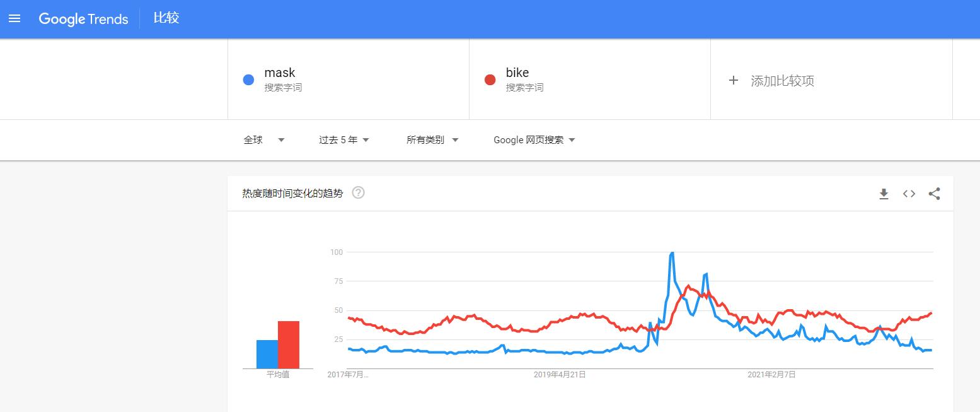Edit the bike search term
The height and width of the screenshot is (412, 980).
click(517, 73)
